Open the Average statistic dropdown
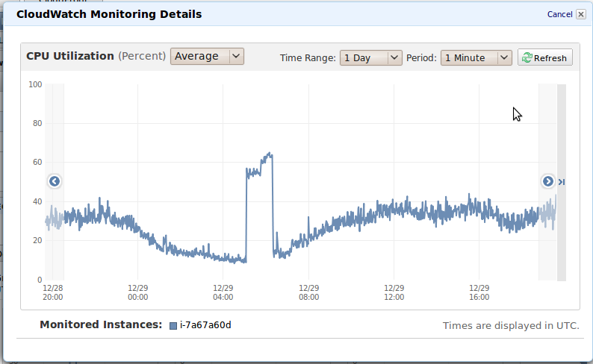 pyautogui.click(x=207, y=56)
